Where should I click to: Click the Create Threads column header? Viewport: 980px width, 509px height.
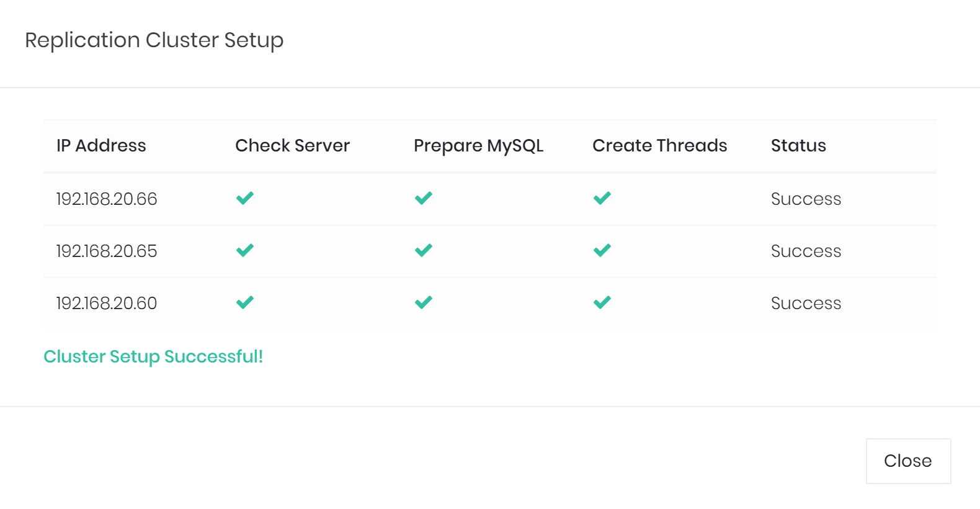(659, 145)
